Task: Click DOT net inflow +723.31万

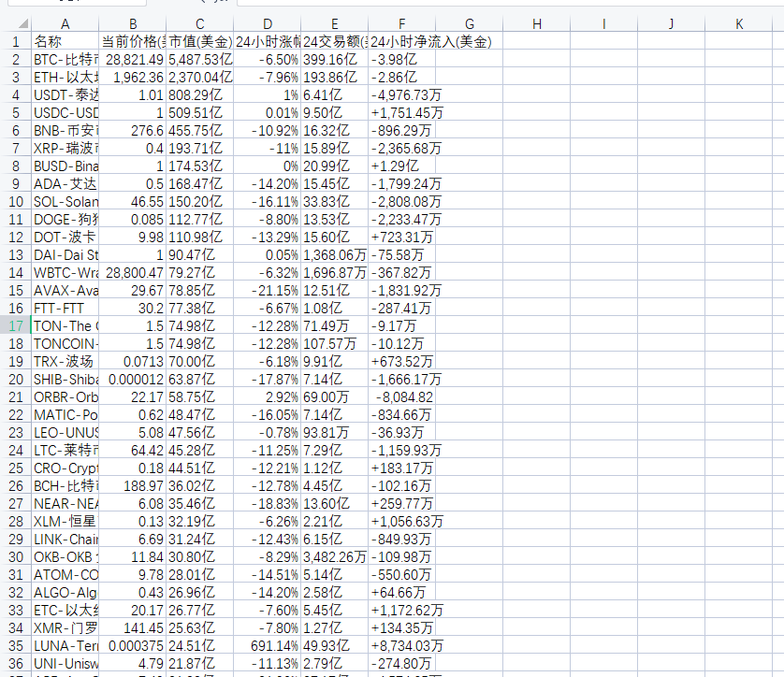Action: tap(402, 238)
